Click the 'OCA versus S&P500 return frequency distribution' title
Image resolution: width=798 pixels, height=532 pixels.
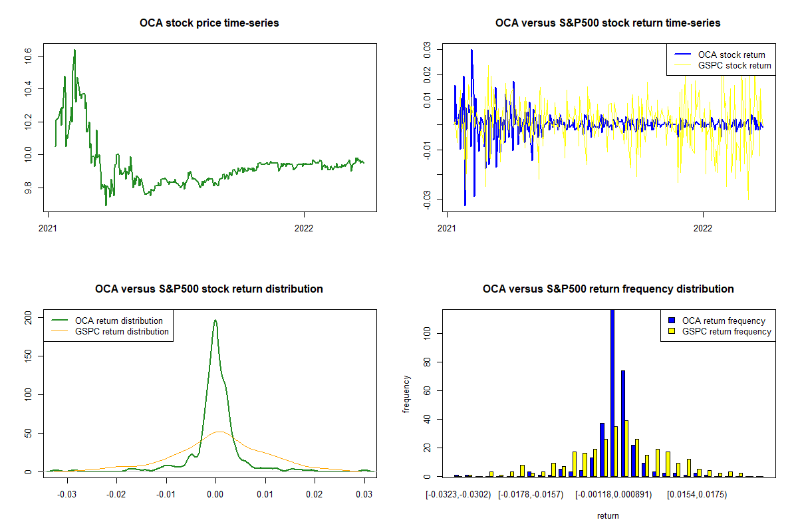(x=608, y=289)
